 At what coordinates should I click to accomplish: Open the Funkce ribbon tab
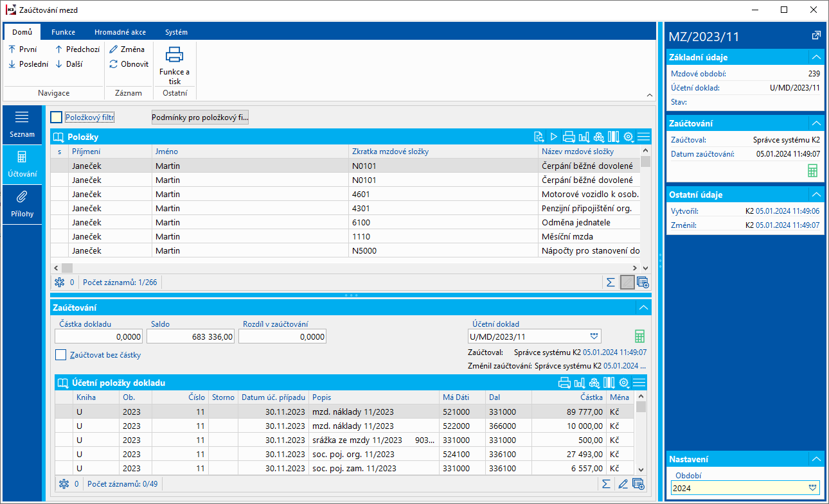click(x=63, y=32)
